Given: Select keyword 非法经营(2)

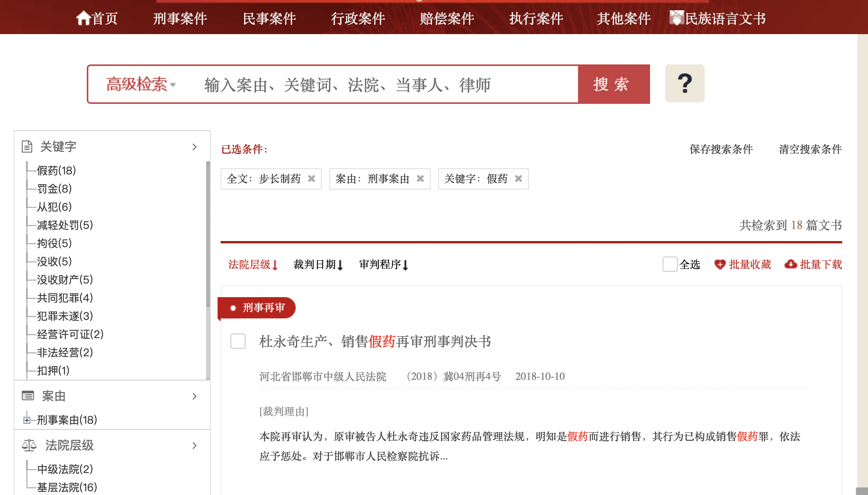Looking at the screenshot, I should click(65, 352).
